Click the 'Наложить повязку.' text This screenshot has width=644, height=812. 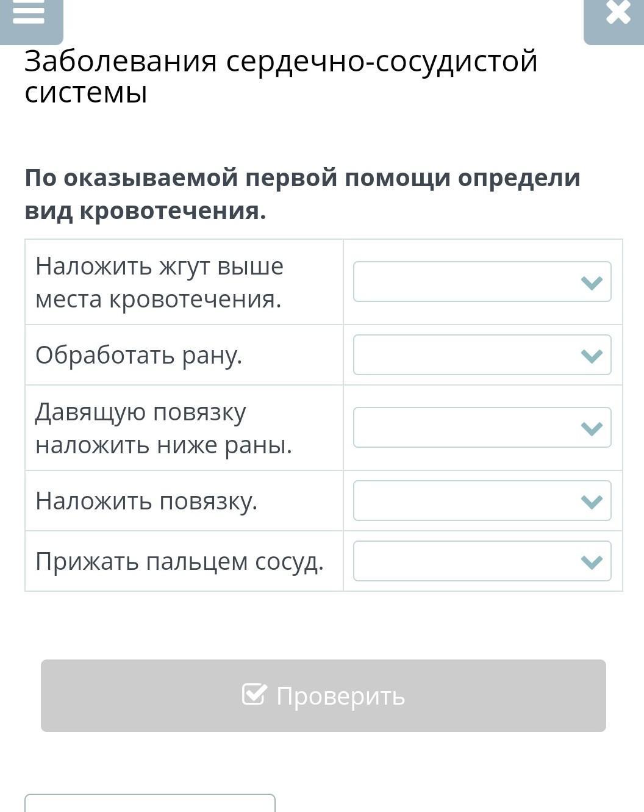tap(146, 501)
